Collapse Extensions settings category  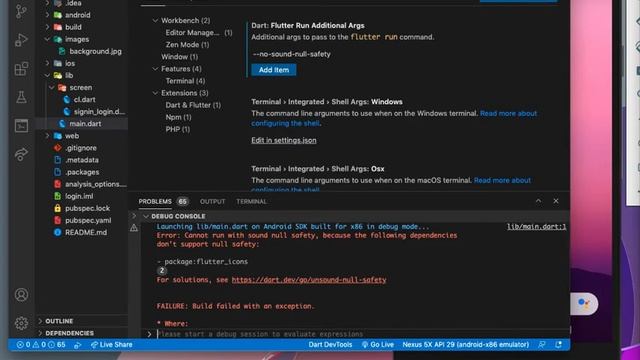click(x=155, y=93)
